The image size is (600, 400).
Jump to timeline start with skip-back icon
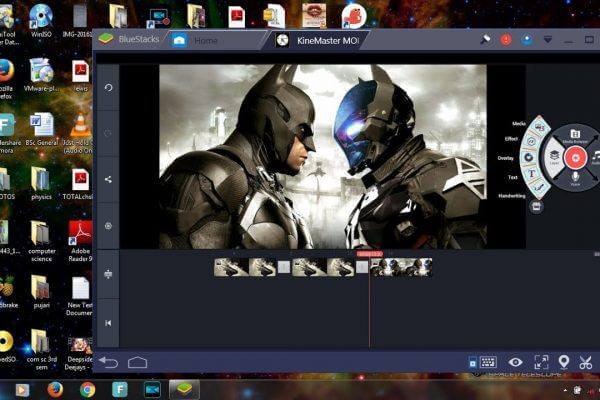click(108, 322)
